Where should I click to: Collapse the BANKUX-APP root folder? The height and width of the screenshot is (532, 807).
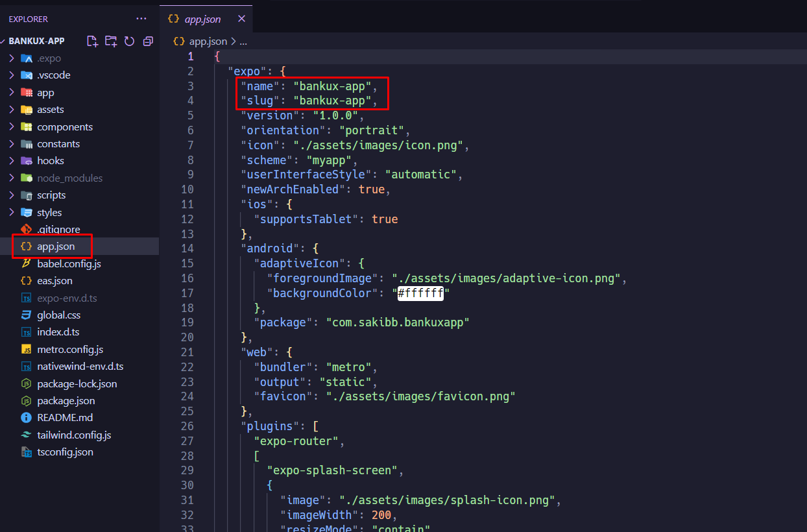click(36, 40)
